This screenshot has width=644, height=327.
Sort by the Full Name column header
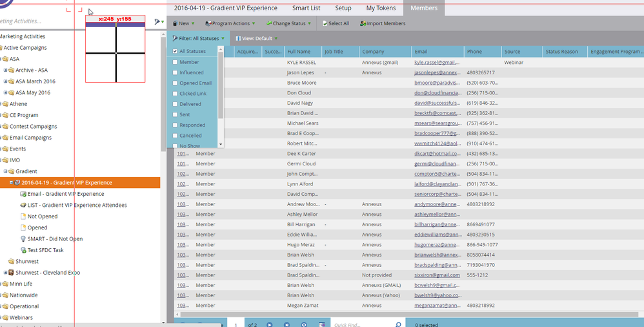click(299, 52)
